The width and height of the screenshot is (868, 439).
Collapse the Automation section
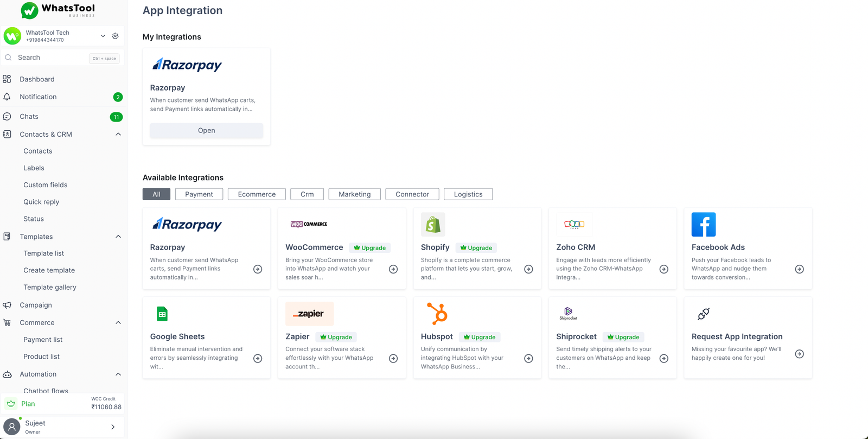pyautogui.click(x=118, y=374)
